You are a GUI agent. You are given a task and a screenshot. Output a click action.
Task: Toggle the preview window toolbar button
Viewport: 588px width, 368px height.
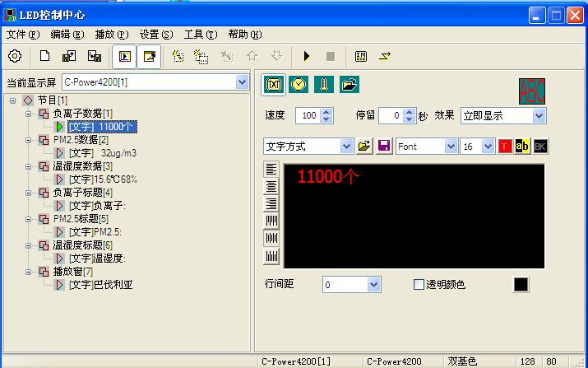point(124,57)
